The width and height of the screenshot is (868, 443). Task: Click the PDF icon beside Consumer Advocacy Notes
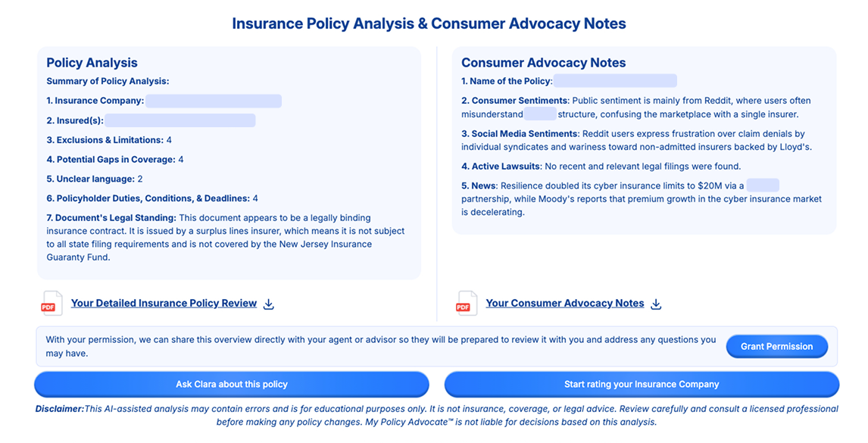tap(467, 304)
